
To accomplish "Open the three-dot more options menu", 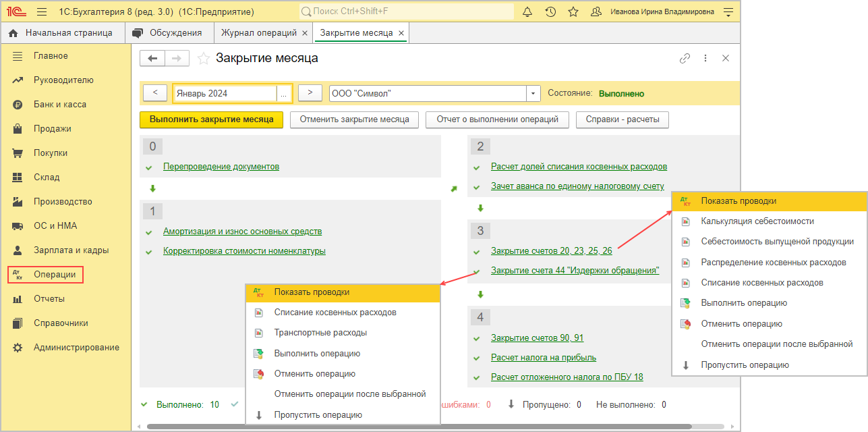I will tap(705, 59).
